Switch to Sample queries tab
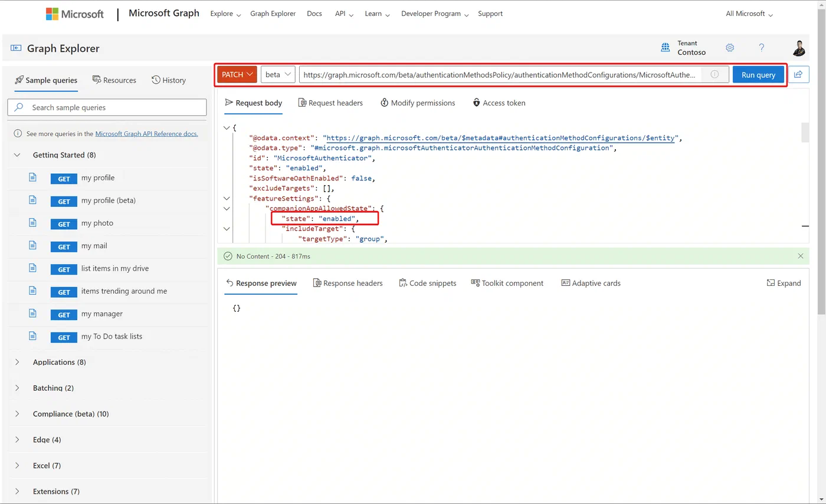The height and width of the screenshot is (504, 826). coord(46,80)
